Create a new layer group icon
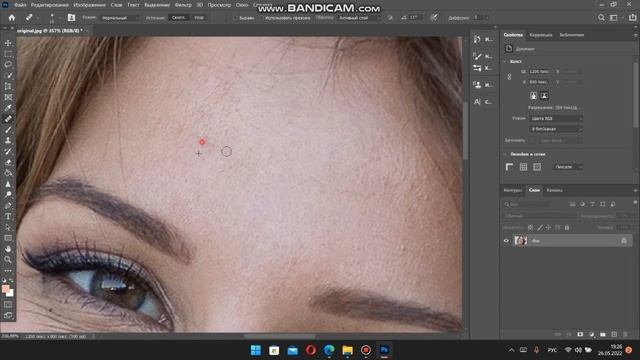640x360 pixels. tap(603, 334)
